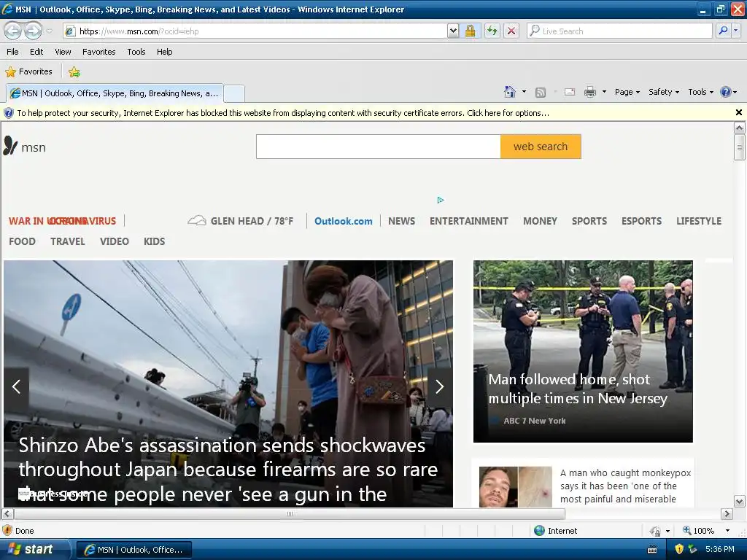The height and width of the screenshot is (560, 747).
Task: Open the Tools command bar dropdown
Action: coord(701,92)
